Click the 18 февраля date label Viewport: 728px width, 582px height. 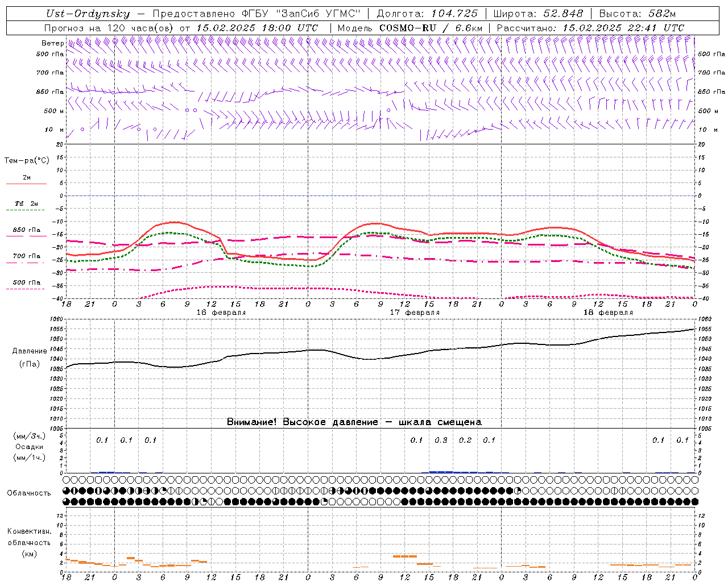tap(608, 313)
